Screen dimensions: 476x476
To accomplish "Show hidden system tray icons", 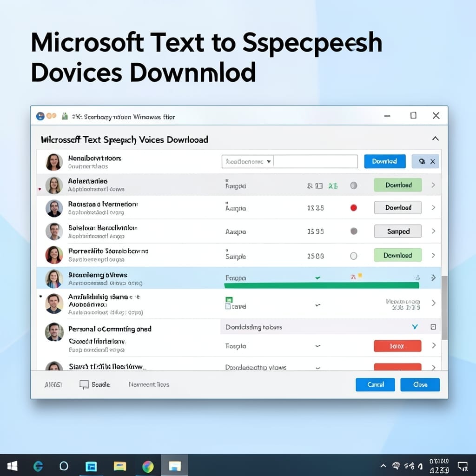I will (383, 466).
